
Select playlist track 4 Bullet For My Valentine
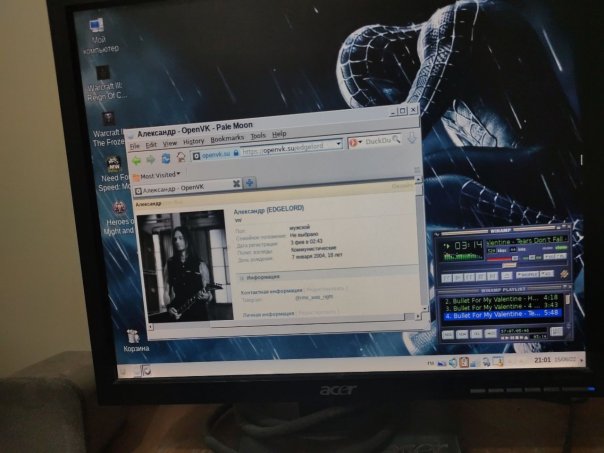coord(503,314)
